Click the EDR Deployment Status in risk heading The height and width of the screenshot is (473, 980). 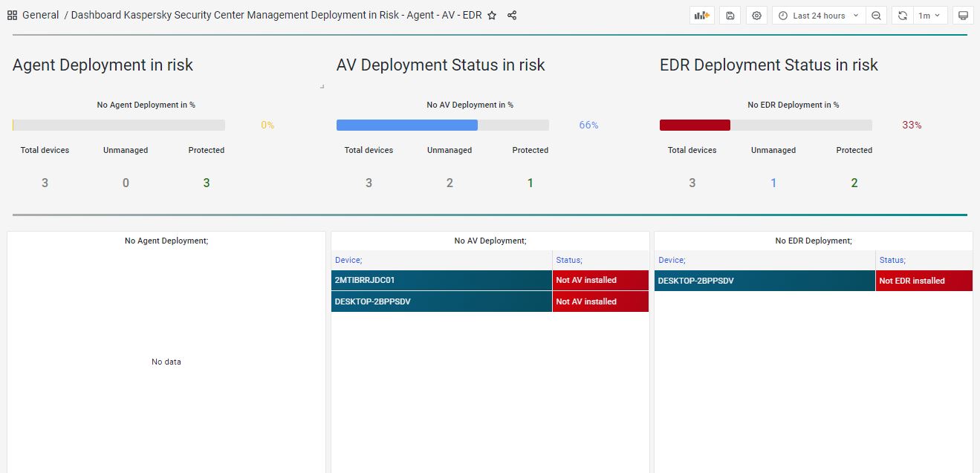coord(769,65)
